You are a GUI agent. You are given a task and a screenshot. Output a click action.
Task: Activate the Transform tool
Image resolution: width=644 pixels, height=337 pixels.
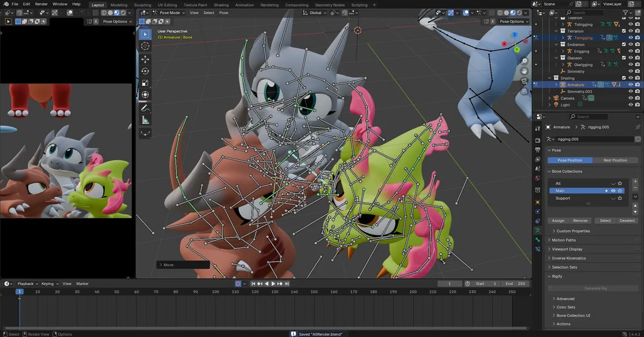[x=145, y=95]
